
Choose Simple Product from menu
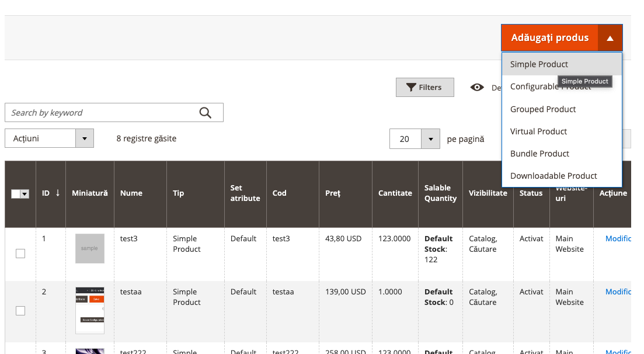[562, 64]
